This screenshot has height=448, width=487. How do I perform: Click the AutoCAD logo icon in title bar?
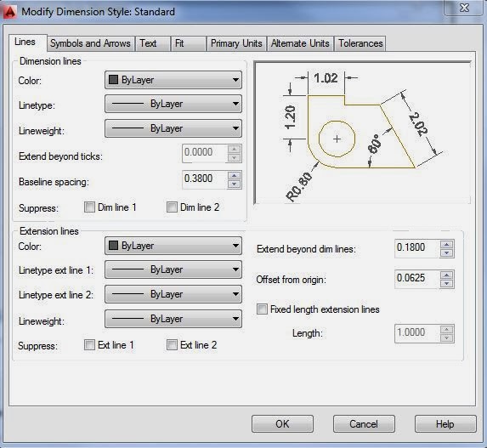[9, 12]
